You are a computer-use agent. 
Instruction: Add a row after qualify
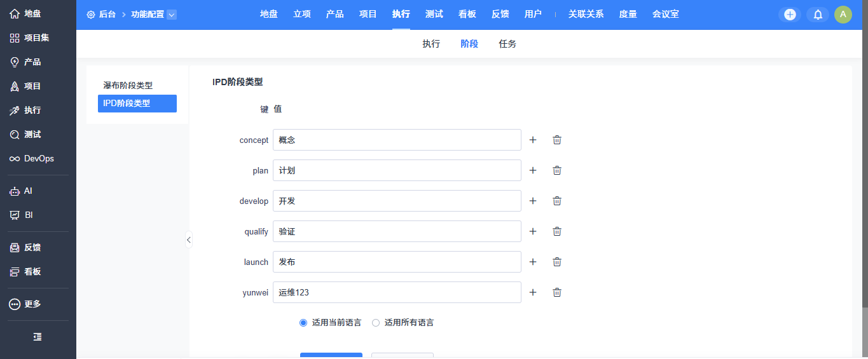[x=533, y=231]
